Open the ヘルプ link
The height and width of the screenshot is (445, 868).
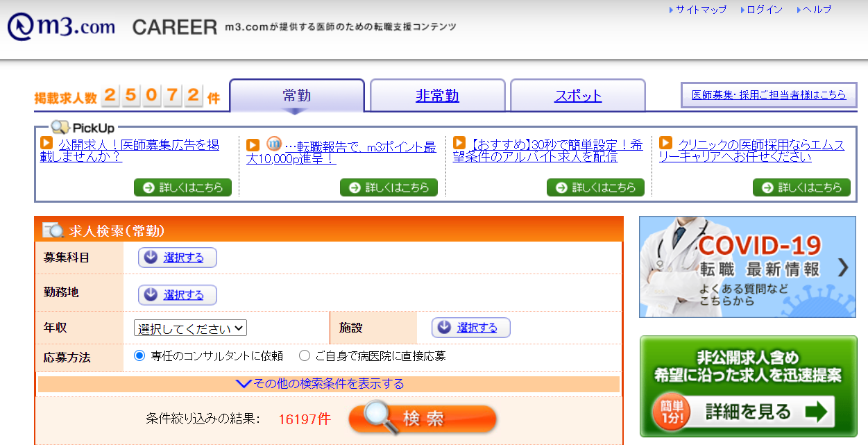pos(817,10)
